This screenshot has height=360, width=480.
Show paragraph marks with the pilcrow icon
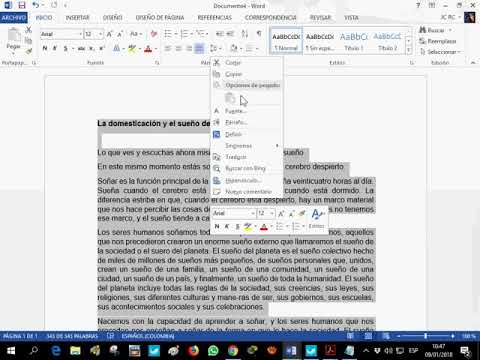[259, 34]
